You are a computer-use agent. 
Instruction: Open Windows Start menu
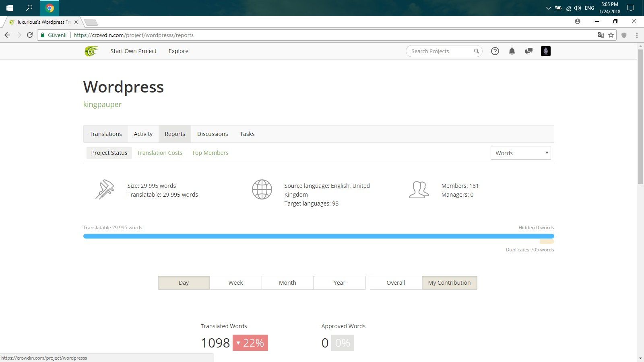[x=10, y=8]
